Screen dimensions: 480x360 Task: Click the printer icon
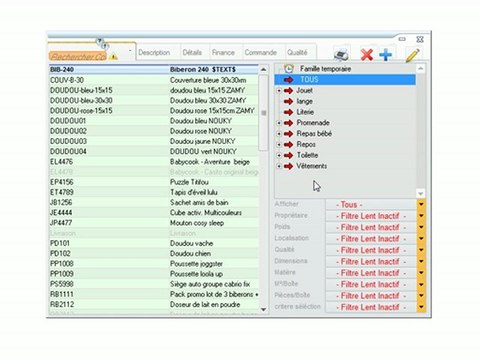(x=341, y=54)
